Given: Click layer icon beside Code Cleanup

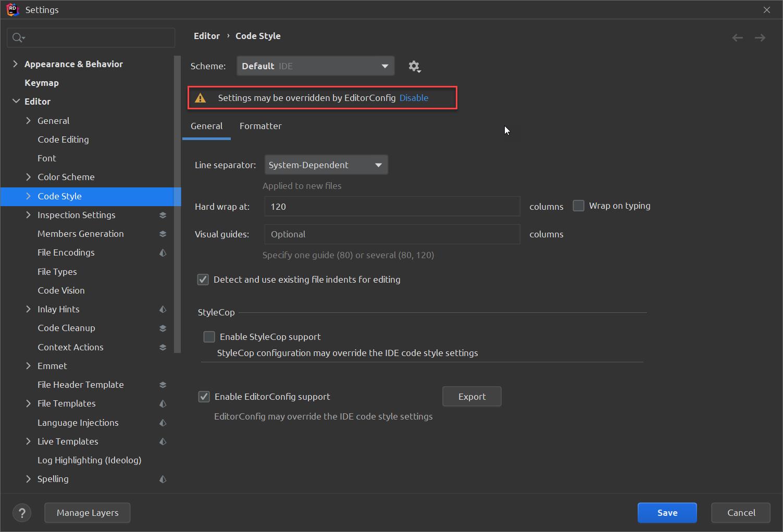Looking at the screenshot, I should coord(163,328).
